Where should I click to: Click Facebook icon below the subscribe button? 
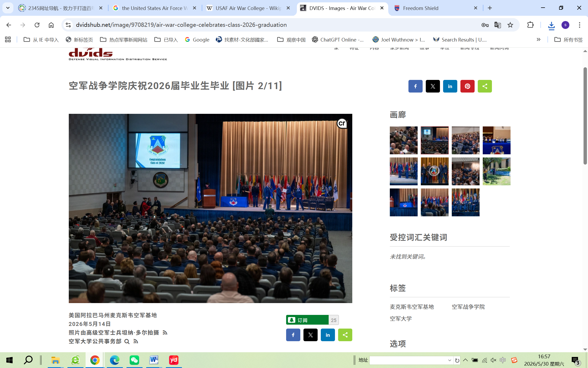point(293,335)
